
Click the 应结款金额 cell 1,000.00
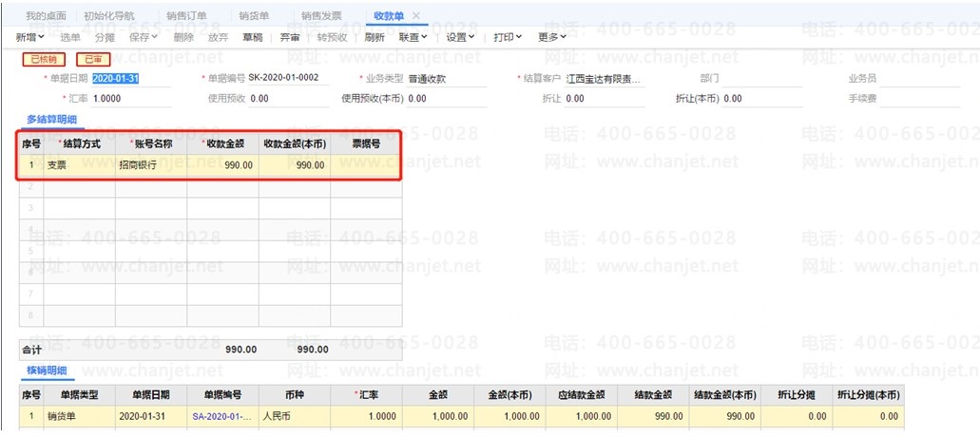click(582, 416)
